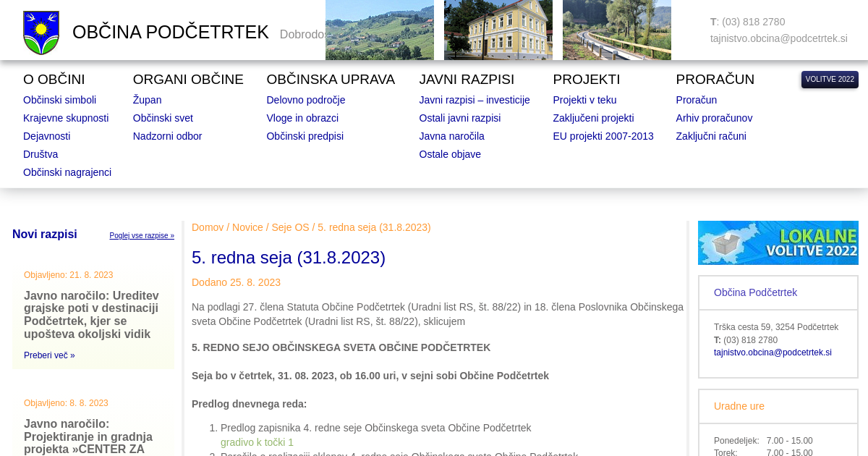Click Občina Podčetrtek site title
The image size is (868, 456).
170,33
